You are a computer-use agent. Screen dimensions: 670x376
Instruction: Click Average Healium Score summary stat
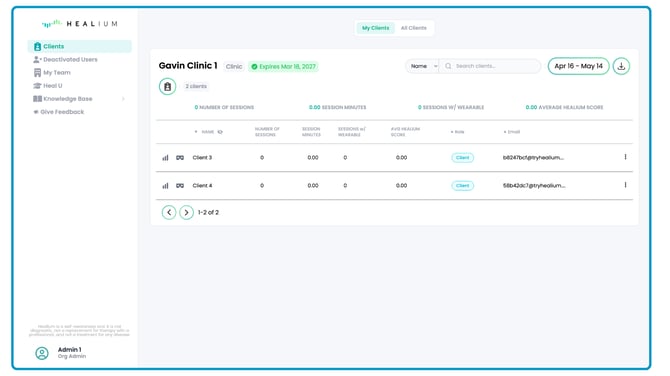tap(564, 107)
